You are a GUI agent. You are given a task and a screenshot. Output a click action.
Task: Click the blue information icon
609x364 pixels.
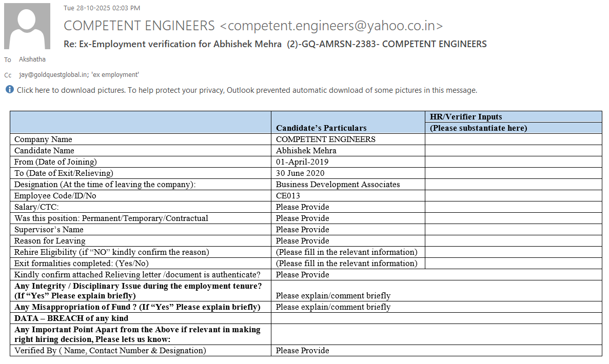pyautogui.click(x=10, y=90)
